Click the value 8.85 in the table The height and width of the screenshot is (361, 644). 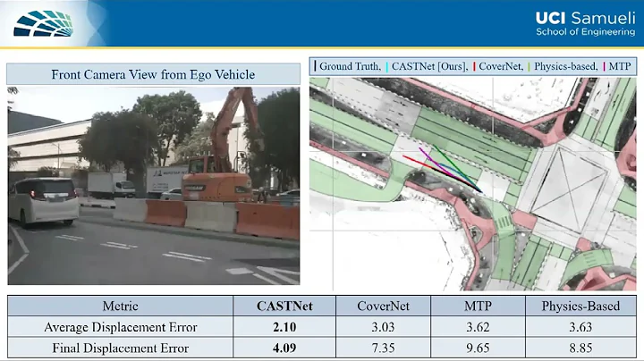point(580,348)
